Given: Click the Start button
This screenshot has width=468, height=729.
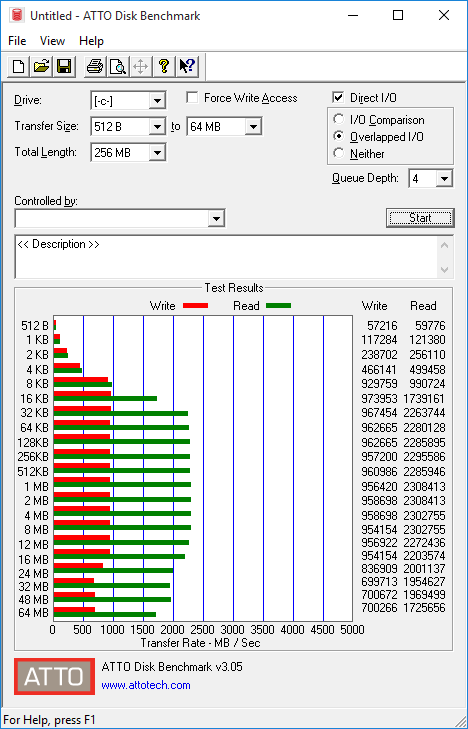Looking at the screenshot, I should pyautogui.click(x=420, y=218).
